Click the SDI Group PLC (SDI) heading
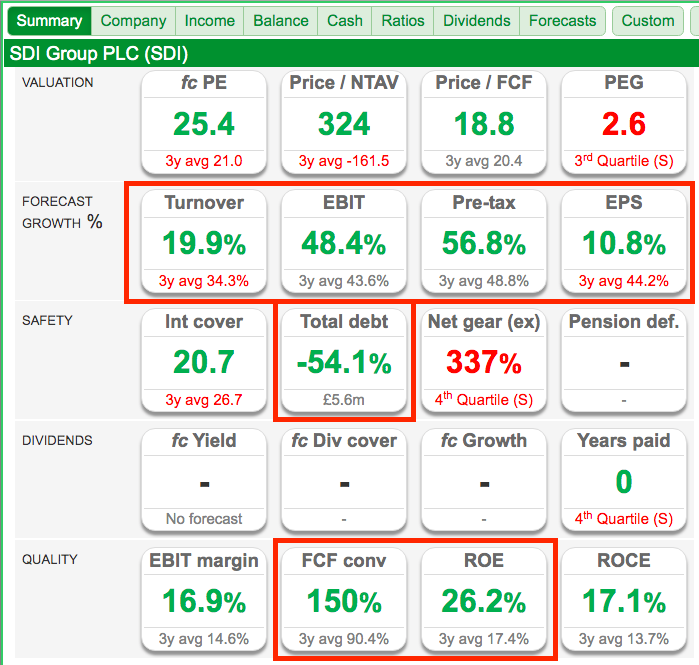 click(99, 53)
